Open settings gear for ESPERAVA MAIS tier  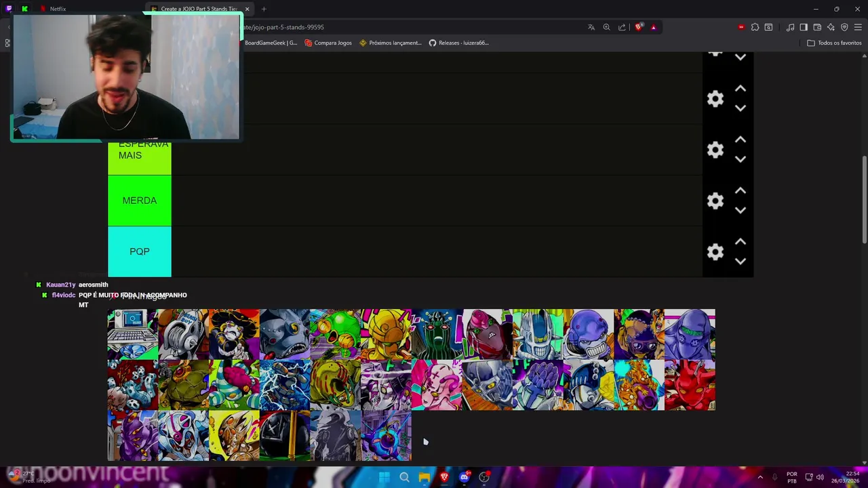click(715, 150)
